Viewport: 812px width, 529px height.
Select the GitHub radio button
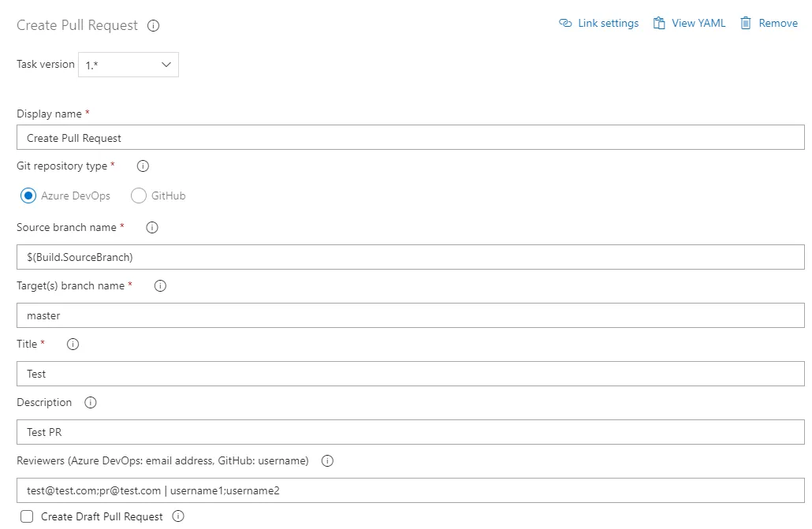pyautogui.click(x=139, y=196)
